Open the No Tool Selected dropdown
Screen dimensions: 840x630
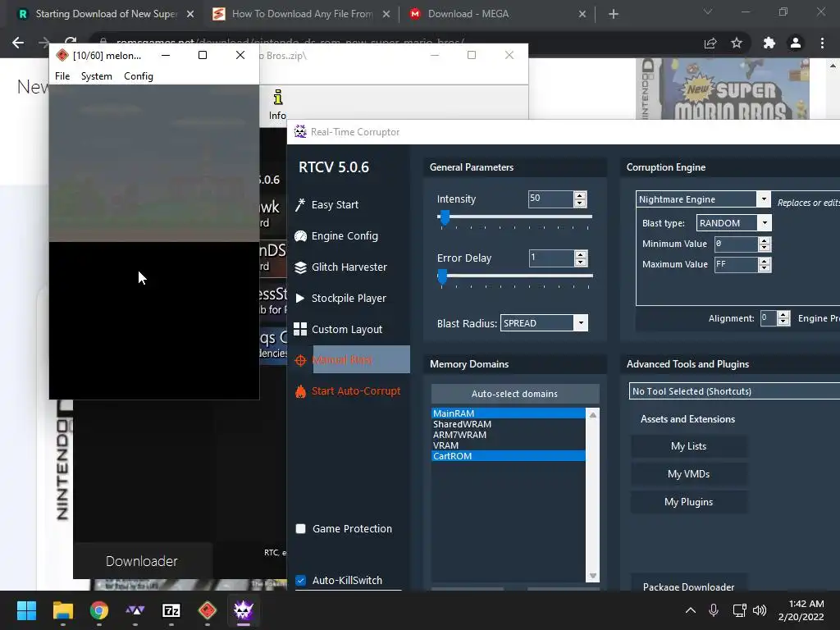pyautogui.click(x=734, y=391)
